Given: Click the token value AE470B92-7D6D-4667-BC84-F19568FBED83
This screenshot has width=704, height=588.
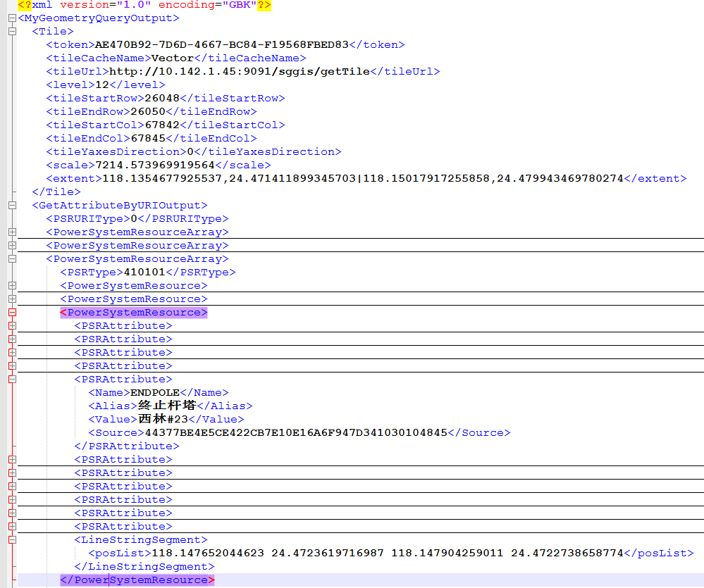Looking at the screenshot, I should (x=222, y=45).
